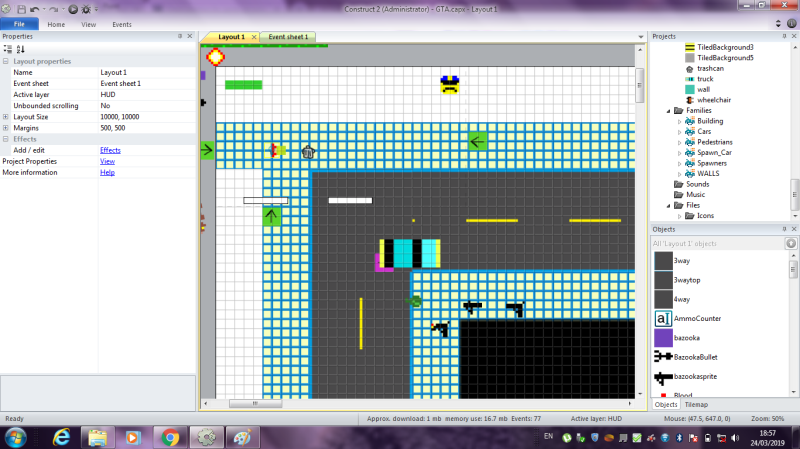Switch to the Objects bottom tab
This screenshot has width=800, height=449.
click(x=666, y=405)
